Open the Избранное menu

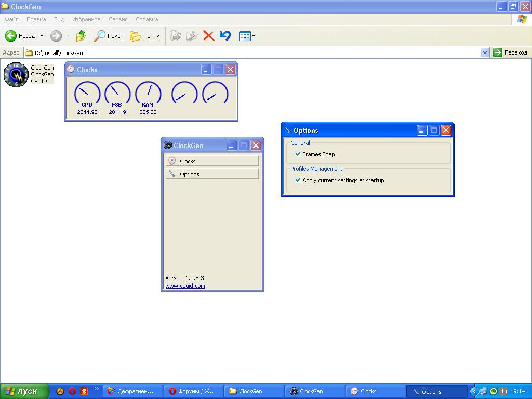pyautogui.click(x=86, y=19)
